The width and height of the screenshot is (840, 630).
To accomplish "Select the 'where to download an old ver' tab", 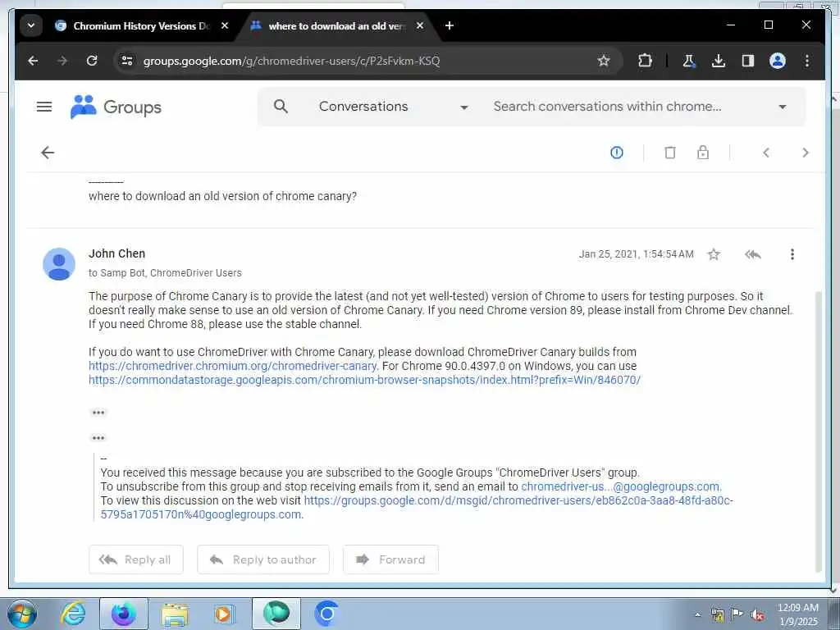I will tap(336, 25).
